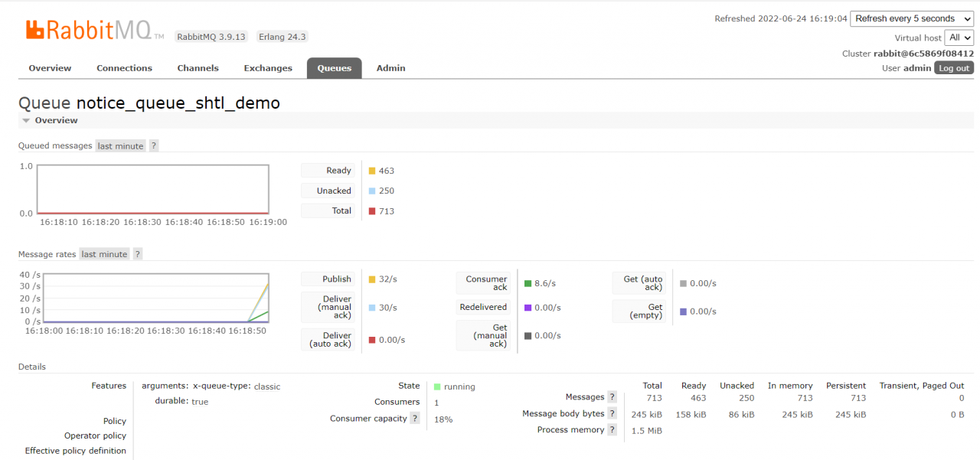This screenshot has height=460, width=980.
Task: Click help icon beside Messages row
Action: pyautogui.click(x=612, y=397)
